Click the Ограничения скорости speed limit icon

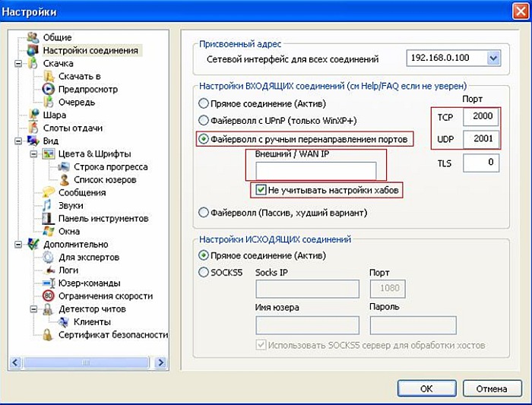48,296
